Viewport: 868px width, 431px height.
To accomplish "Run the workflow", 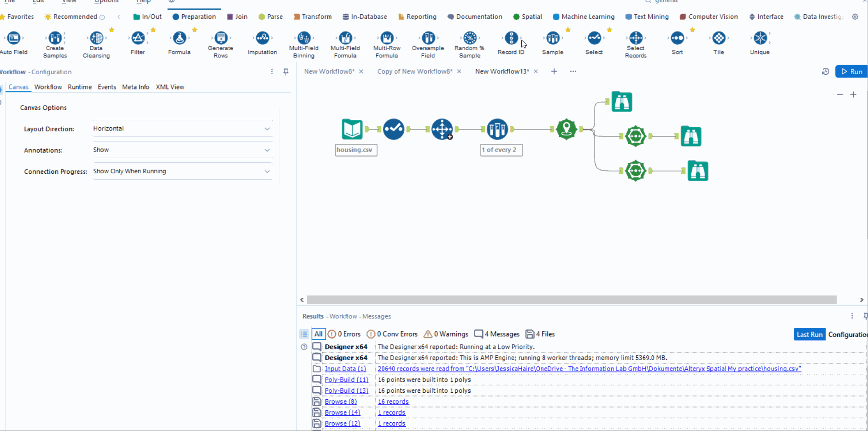I will pyautogui.click(x=851, y=71).
